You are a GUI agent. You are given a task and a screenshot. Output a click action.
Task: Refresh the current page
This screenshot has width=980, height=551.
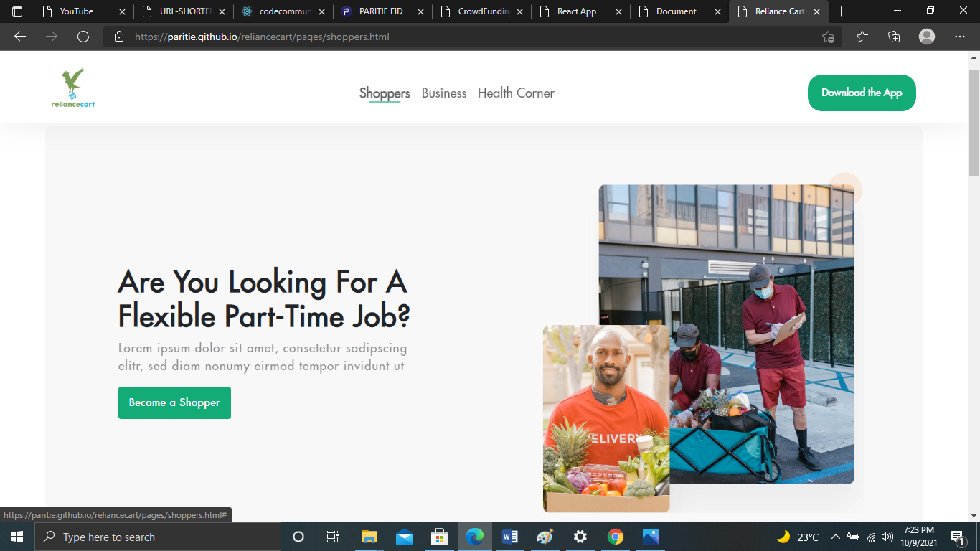click(x=83, y=37)
